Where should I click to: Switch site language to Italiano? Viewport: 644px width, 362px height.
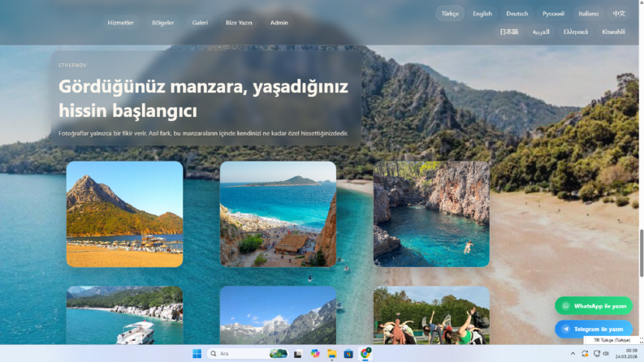click(588, 14)
